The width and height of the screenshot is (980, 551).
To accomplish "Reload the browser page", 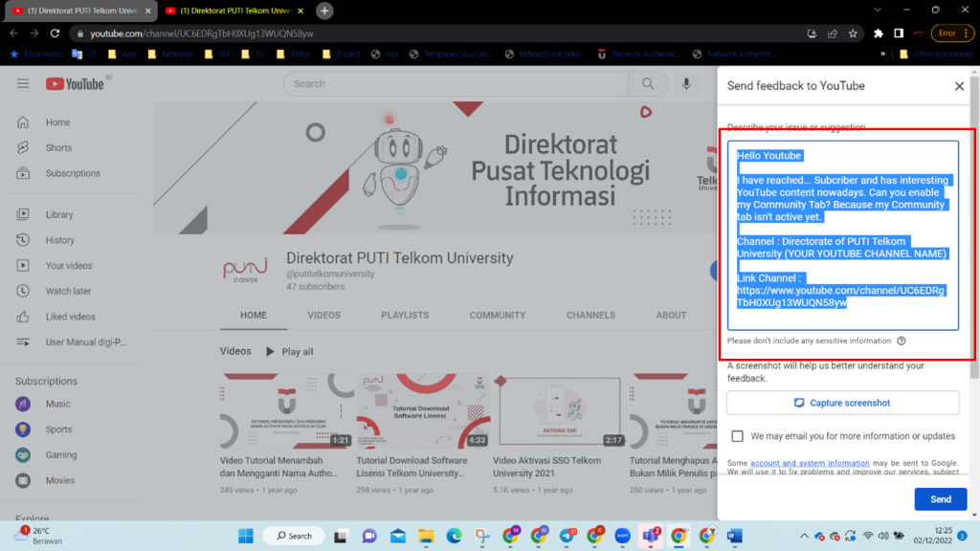I will 55,33.
